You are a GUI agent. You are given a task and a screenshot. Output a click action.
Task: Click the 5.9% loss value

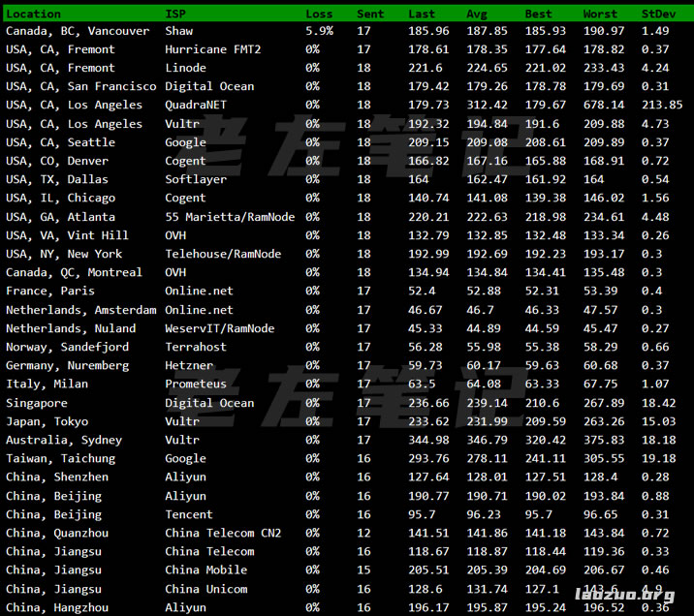(319, 31)
